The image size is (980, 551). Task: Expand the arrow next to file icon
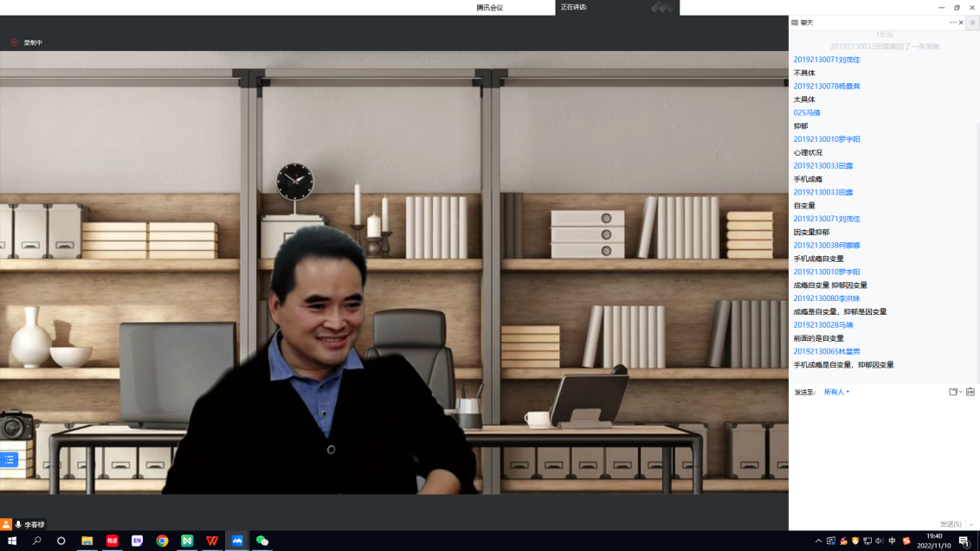coord(960,392)
